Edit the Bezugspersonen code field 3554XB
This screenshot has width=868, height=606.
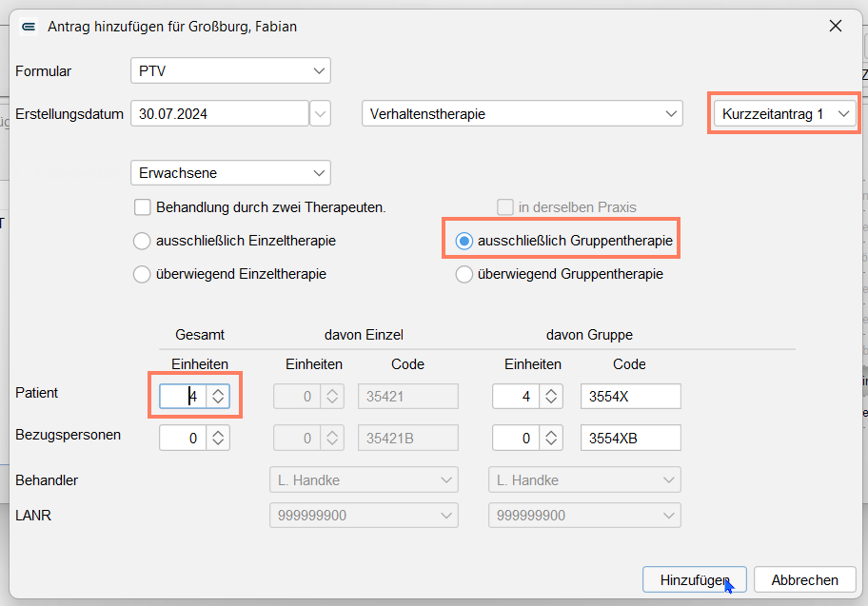pyautogui.click(x=630, y=438)
